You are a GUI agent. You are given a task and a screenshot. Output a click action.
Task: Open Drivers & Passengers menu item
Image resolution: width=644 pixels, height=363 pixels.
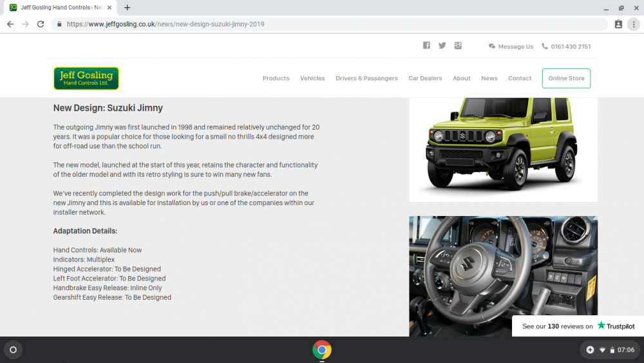(x=366, y=78)
